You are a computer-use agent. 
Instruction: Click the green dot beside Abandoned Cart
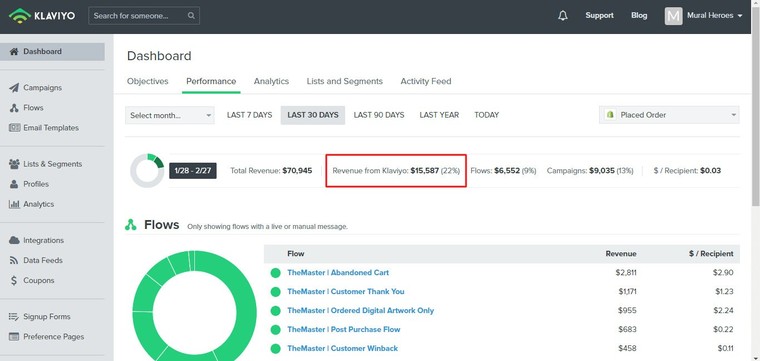pos(275,273)
